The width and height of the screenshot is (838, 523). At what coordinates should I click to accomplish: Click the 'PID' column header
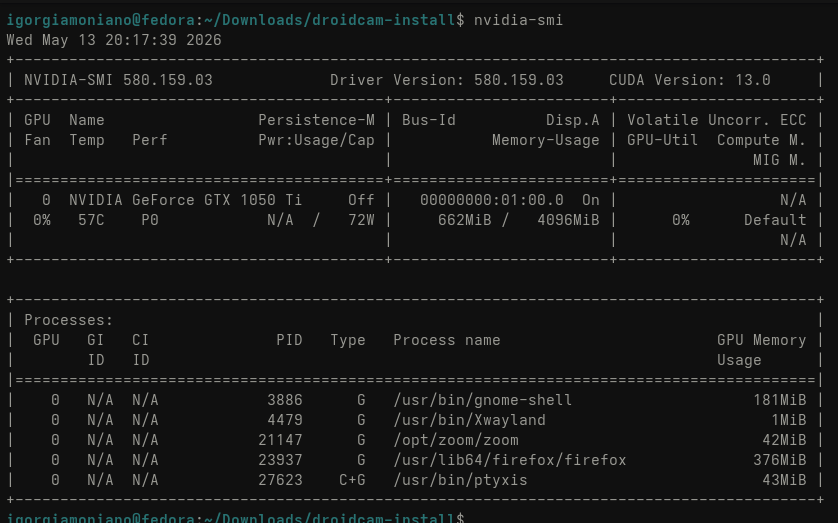pyautogui.click(x=289, y=340)
